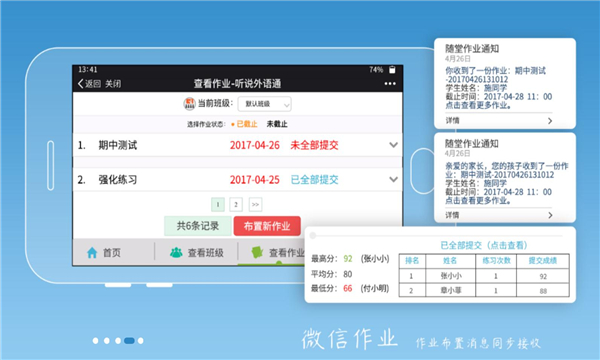Click chevron arrow on first notification card
The height and width of the screenshot is (360, 600).
coord(550,121)
